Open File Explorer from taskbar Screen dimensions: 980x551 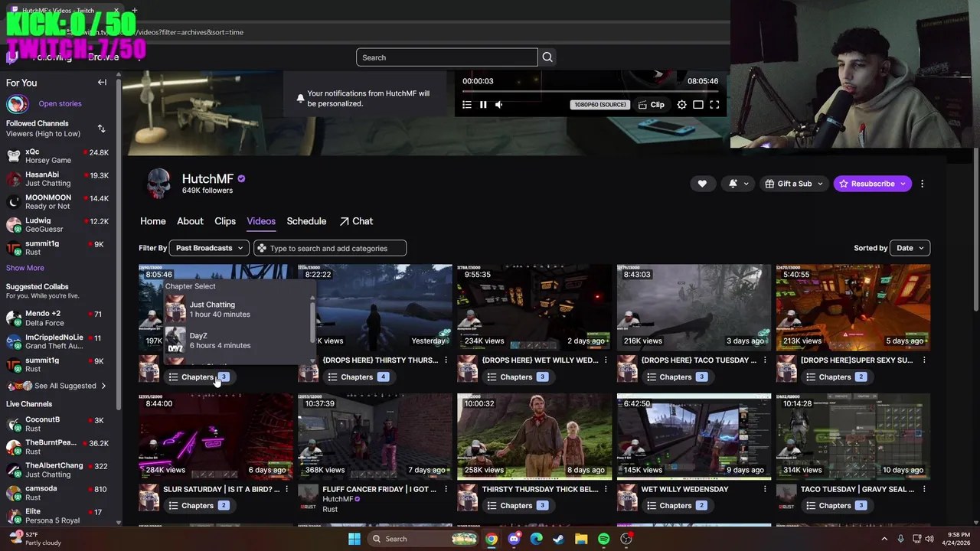coord(581,539)
